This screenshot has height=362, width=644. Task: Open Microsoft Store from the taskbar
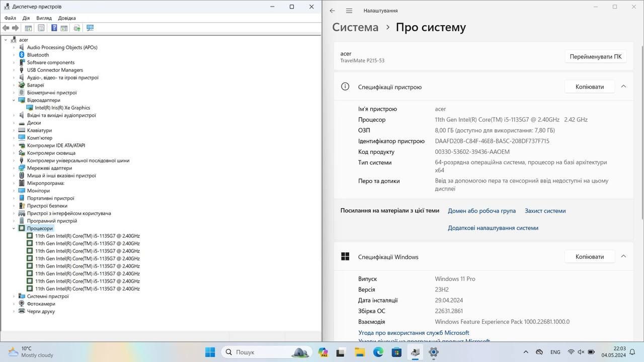pos(396,352)
